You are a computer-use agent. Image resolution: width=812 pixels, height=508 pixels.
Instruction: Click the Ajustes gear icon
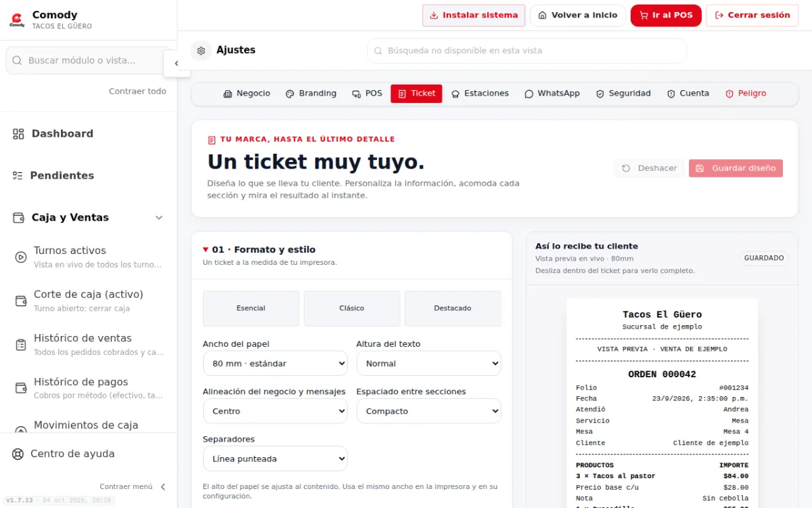201,50
